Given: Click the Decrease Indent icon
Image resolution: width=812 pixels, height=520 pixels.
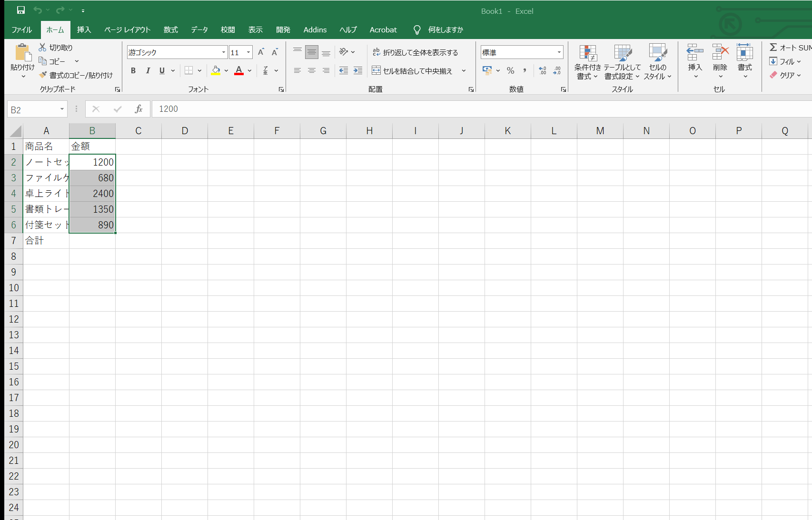Looking at the screenshot, I should 343,70.
